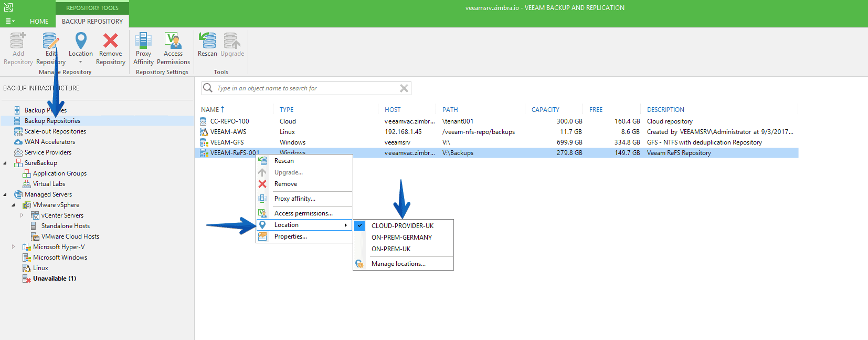Expand the Location submenu arrow
The width and height of the screenshot is (868, 340).
pos(345,225)
